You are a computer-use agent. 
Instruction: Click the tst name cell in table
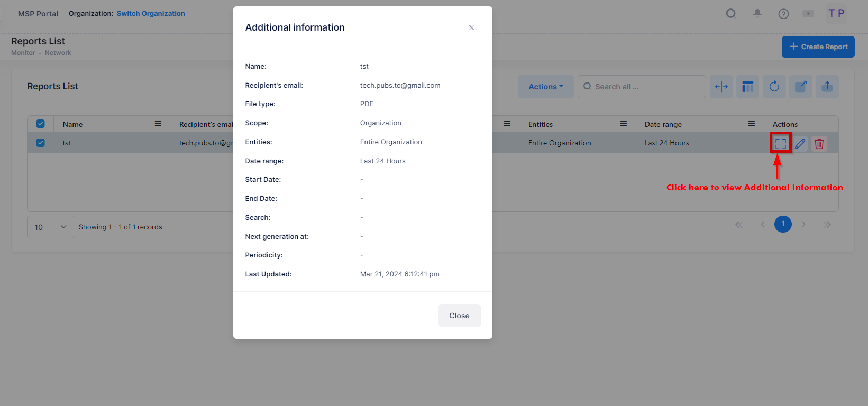(x=67, y=143)
